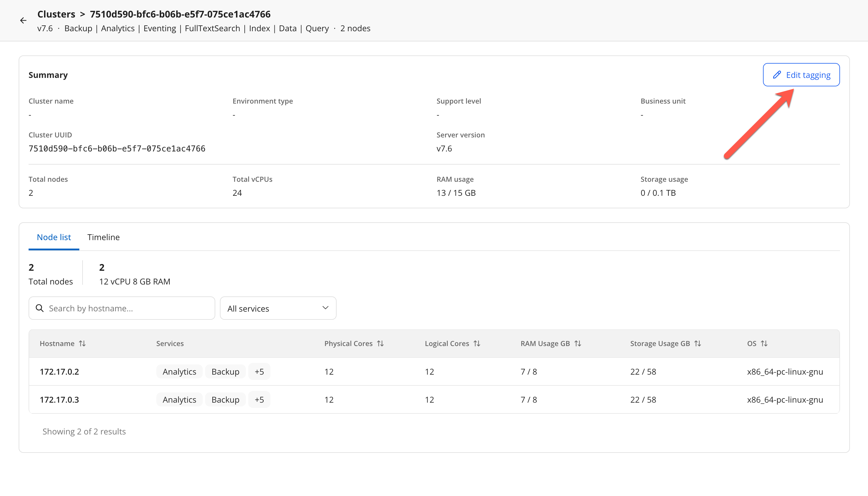The image size is (868, 496).
Task: Click cluster UUID in breadcrumb title
Action: coord(180,14)
